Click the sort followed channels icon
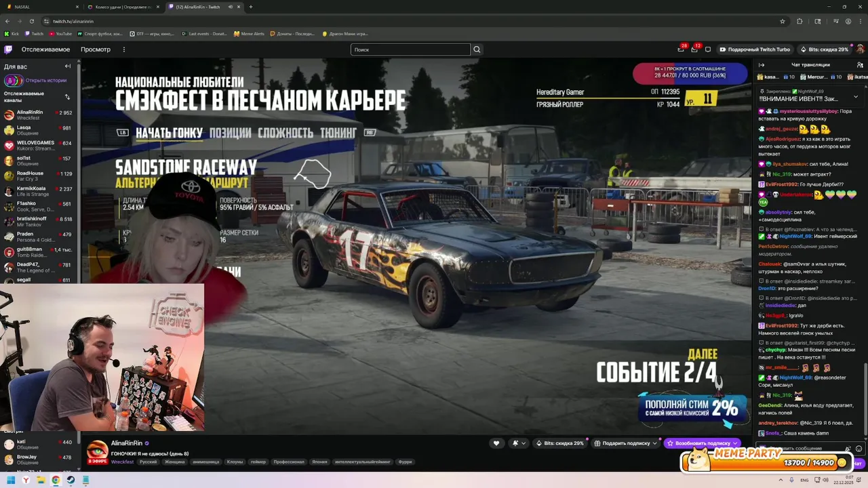Viewport: 868px width, 488px height. (67, 97)
